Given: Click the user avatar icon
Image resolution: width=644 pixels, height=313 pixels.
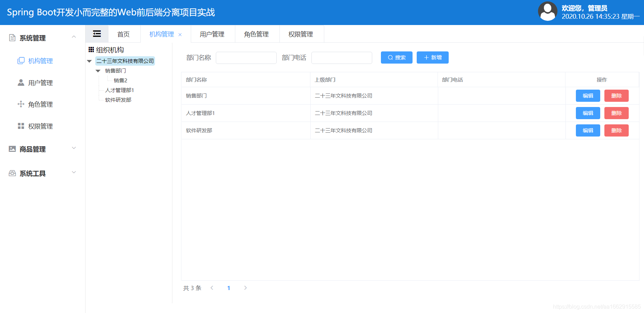Looking at the screenshot, I should [547, 11].
